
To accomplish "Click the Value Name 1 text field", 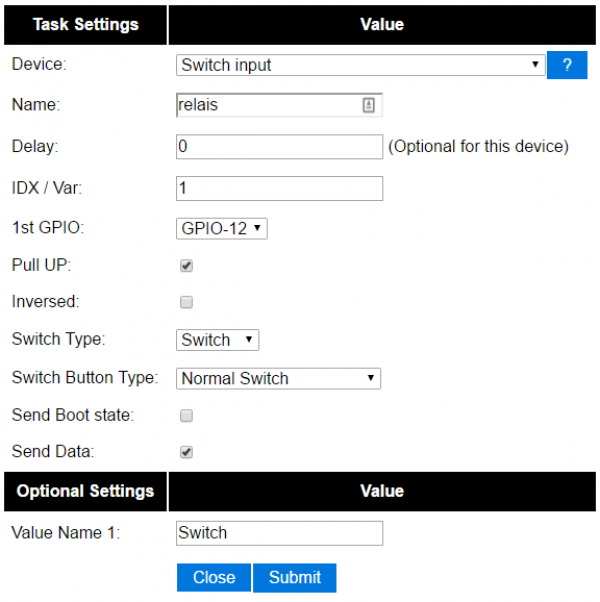I will [279, 533].
